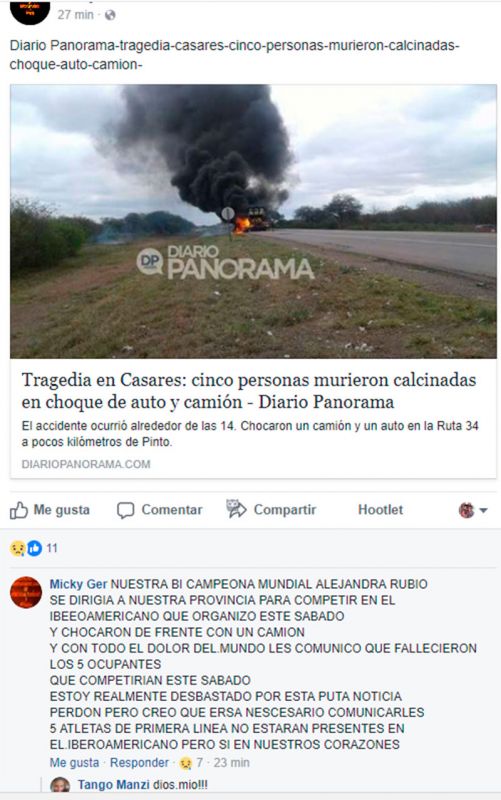Open the Tango Manzi name link
501x800 pixels.
click(113, 785)
